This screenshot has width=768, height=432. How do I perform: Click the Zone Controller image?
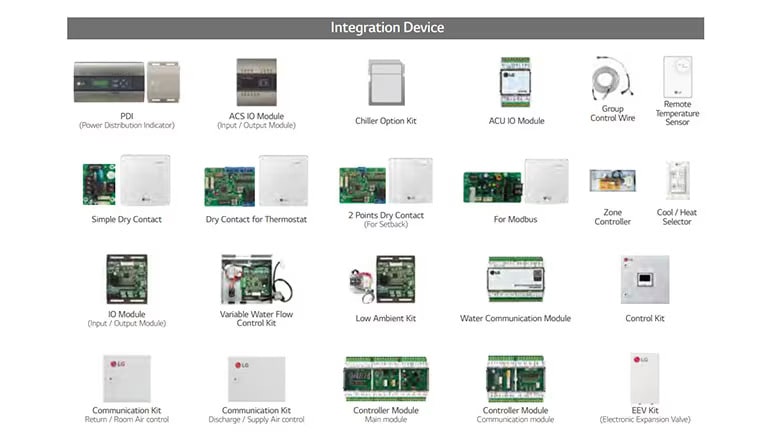point(612,181)
